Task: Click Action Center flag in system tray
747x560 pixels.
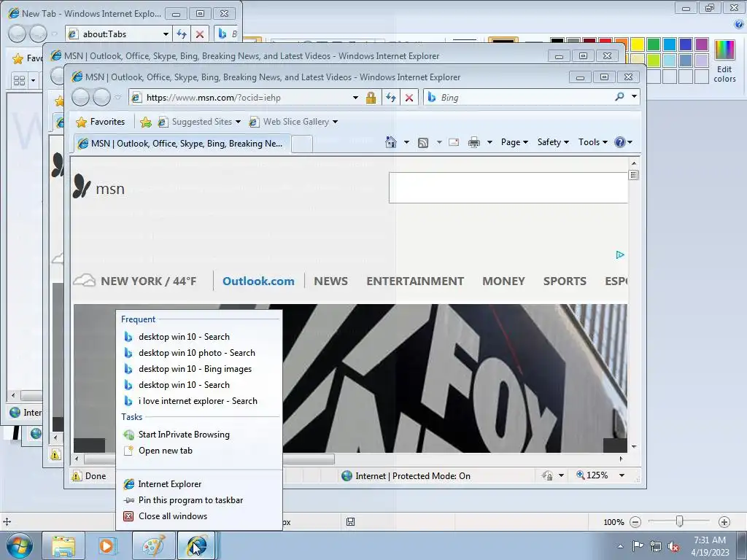Action: [638, 545]
